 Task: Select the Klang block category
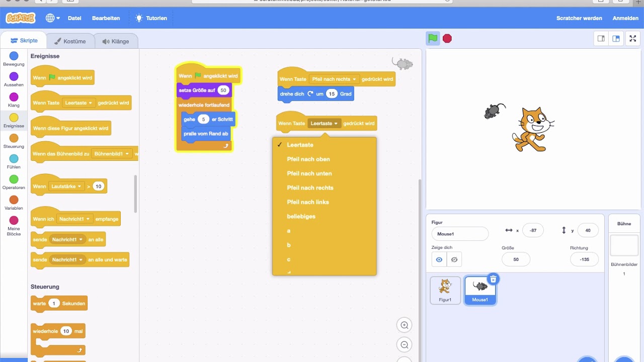[14, 100]
